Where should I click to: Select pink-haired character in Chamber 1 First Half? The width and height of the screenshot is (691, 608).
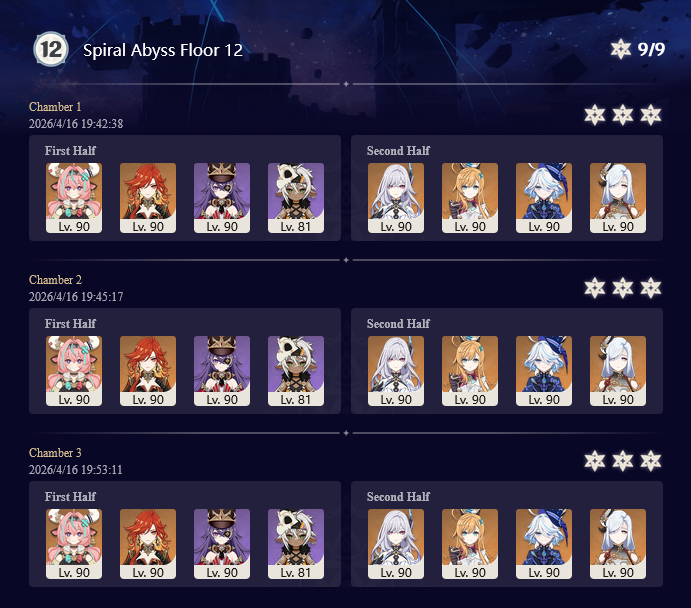[74, 198]
